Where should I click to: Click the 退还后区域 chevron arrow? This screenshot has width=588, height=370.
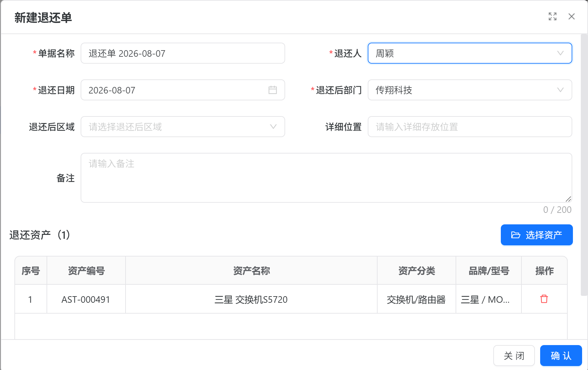pyautogui.click(x=273, y=127)
